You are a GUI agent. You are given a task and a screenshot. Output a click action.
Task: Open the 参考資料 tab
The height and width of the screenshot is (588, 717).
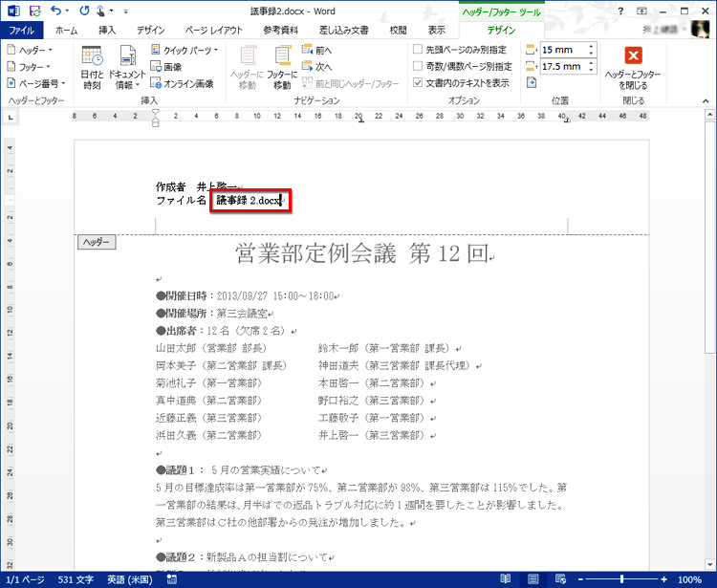(x=280, y=31)
